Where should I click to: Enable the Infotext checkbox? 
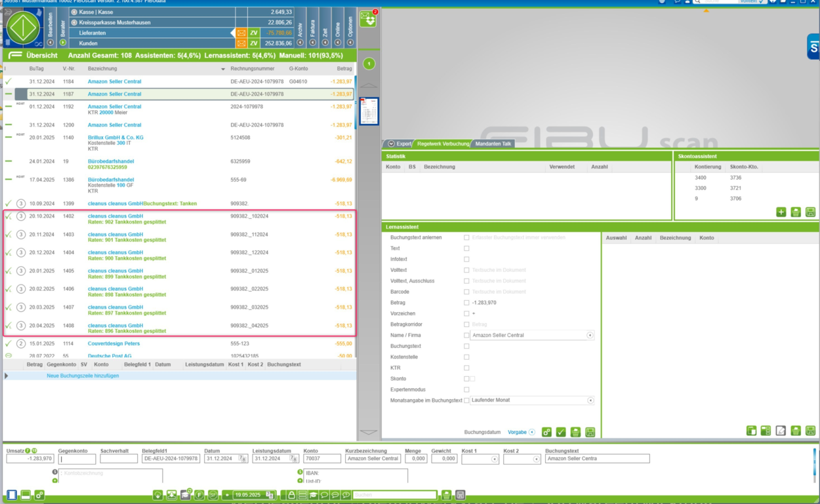click(x=466, y=259)
